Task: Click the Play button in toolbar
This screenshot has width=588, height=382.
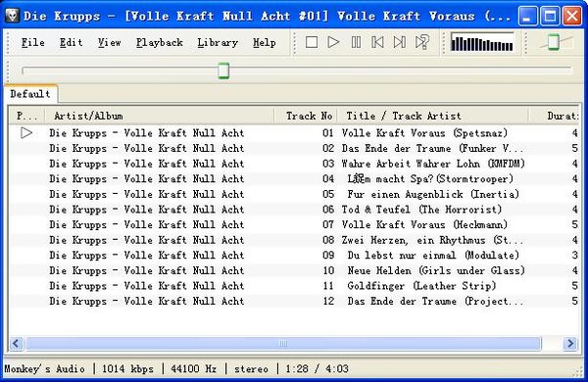Action: point(333,42)
